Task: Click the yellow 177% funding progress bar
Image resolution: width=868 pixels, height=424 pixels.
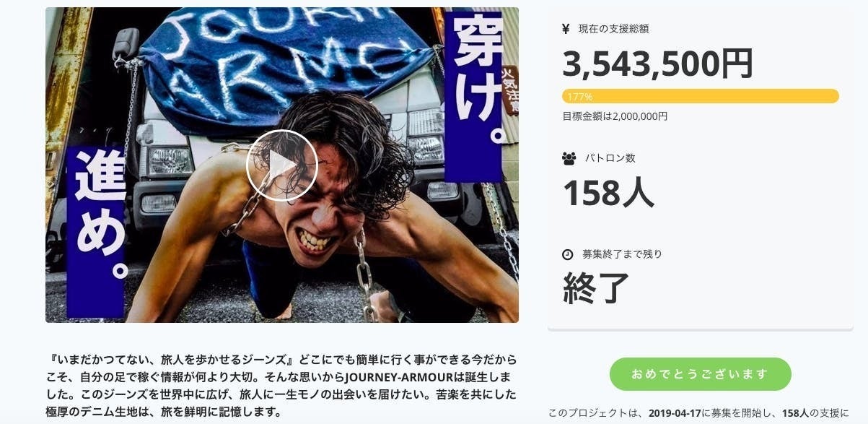Action: click(700, 96)
